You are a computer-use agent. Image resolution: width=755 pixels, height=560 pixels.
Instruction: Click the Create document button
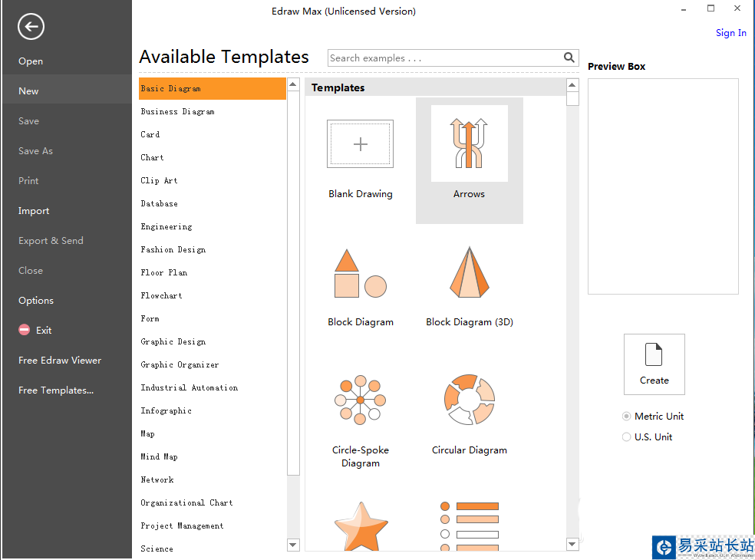point(654,364)
